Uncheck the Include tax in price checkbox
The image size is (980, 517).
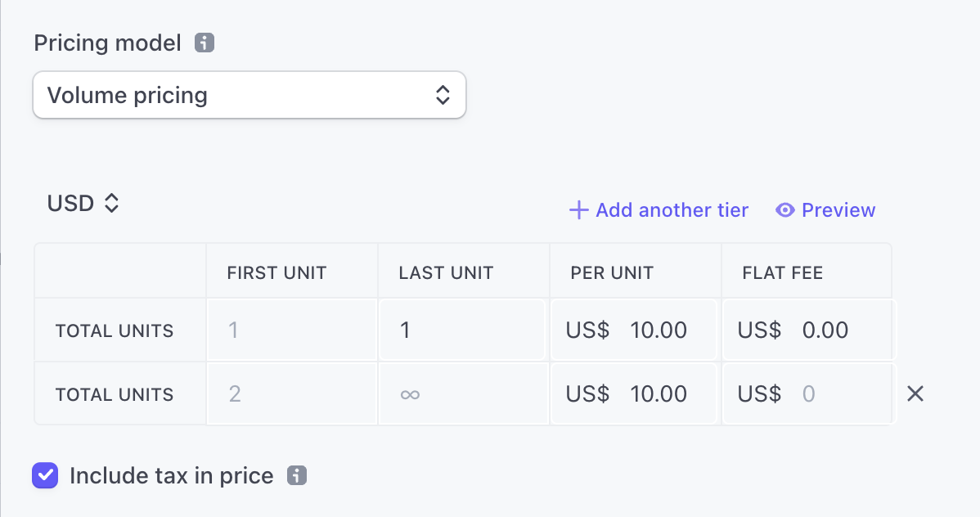point(45,475)
